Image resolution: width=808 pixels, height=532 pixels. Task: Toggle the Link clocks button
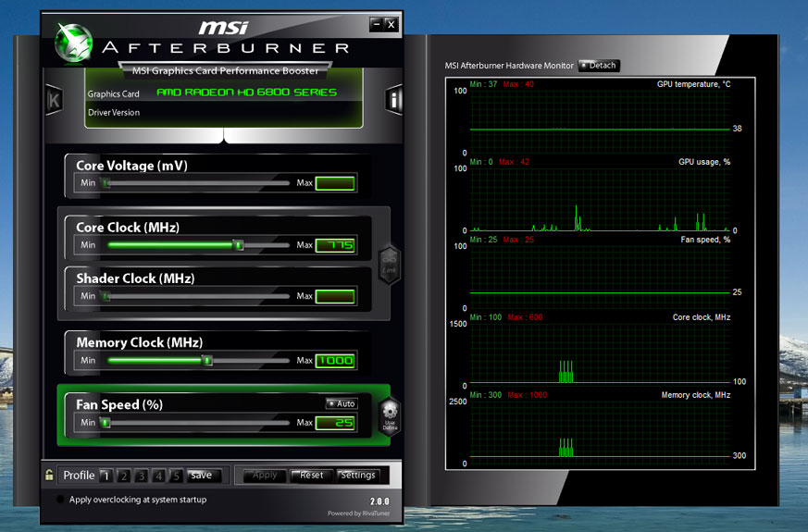(390, 266)
